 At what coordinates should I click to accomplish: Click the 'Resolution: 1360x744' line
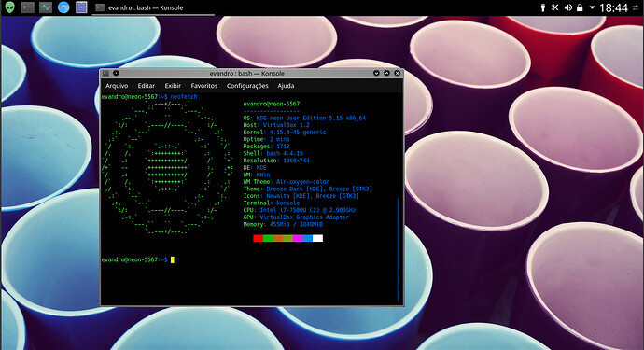(276, 161)
